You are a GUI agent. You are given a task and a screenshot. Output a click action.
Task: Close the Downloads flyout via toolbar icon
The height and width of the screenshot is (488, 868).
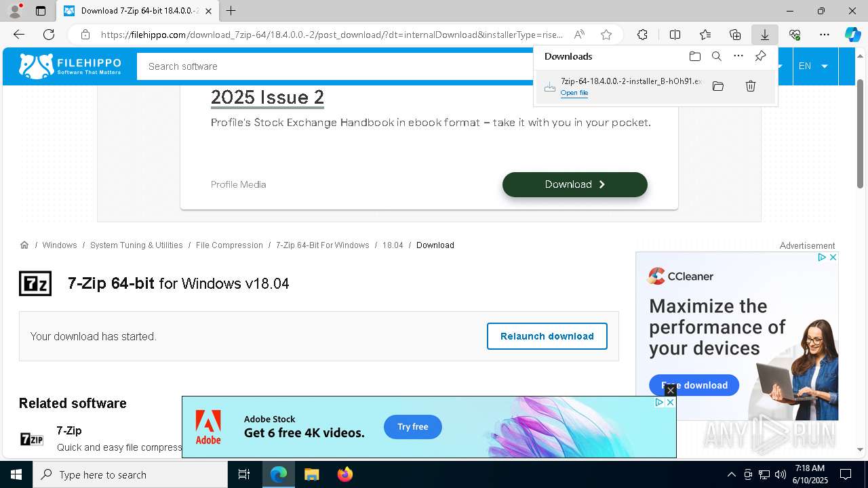point(765,35)
